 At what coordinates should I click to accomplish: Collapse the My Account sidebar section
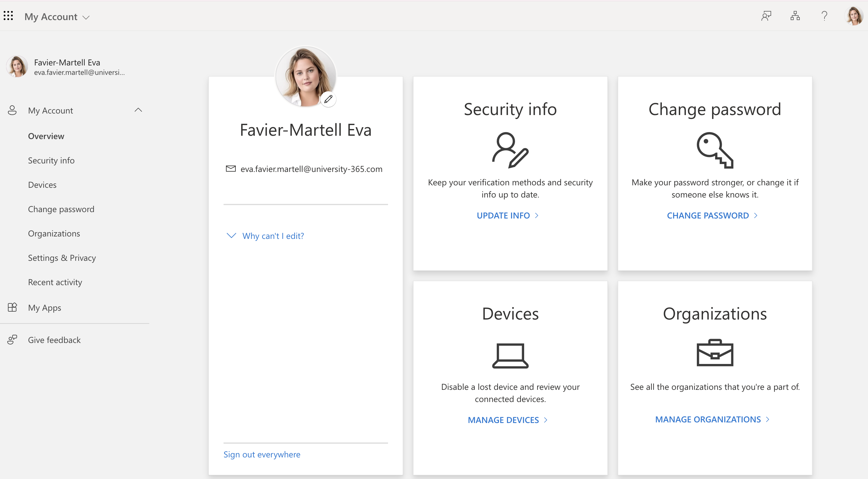tap(138, 110)
